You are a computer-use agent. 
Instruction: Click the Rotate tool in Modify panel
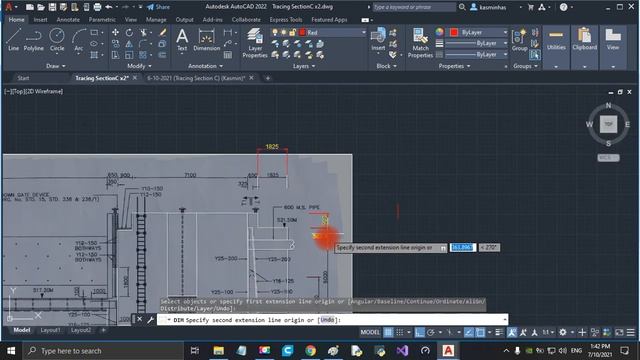tap(129, 32)
